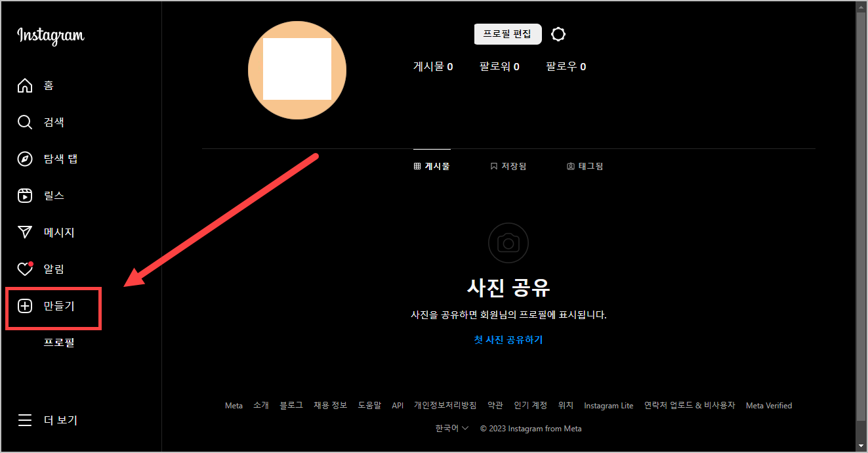Switch to the 태그됨 tagged tab
Viewport: 868px width, 453px height.
click(x=585, y=166)
